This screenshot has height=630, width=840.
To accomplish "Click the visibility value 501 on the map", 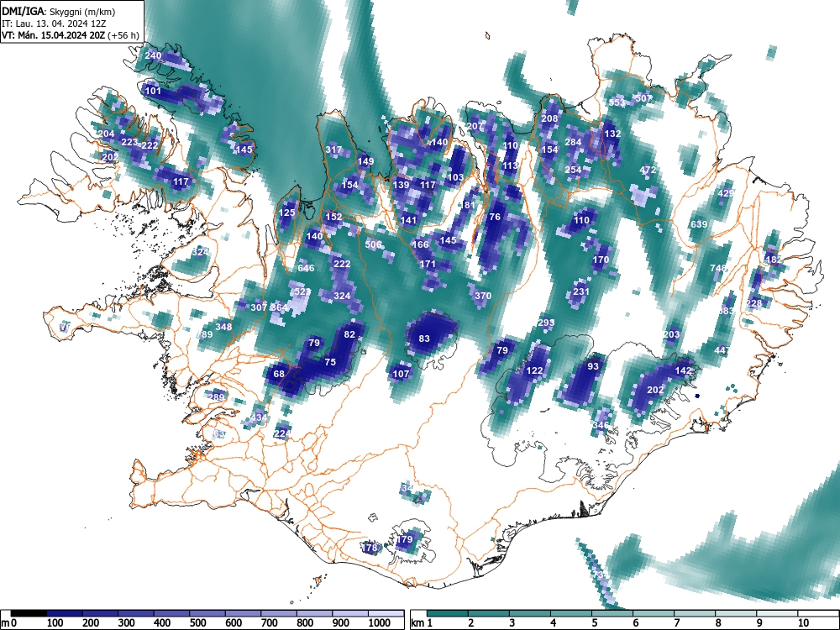I will click(x=643, y=98).
